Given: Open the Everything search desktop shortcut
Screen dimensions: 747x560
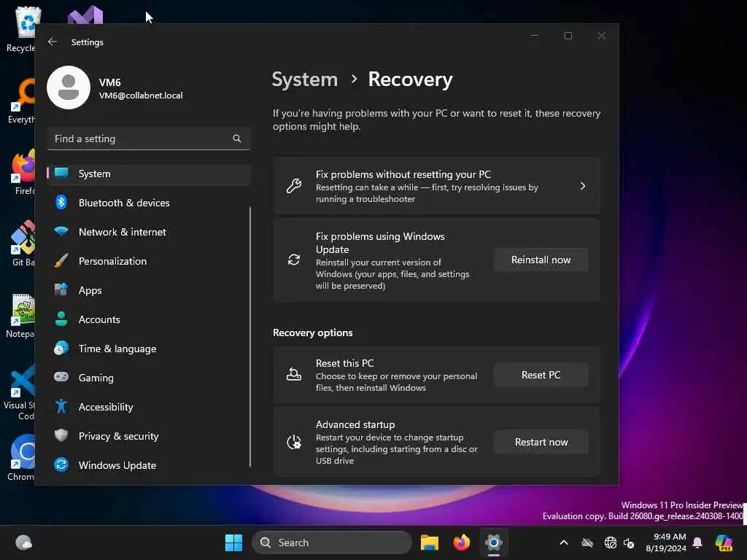Looking at the screenshot, I should (22, 101).
